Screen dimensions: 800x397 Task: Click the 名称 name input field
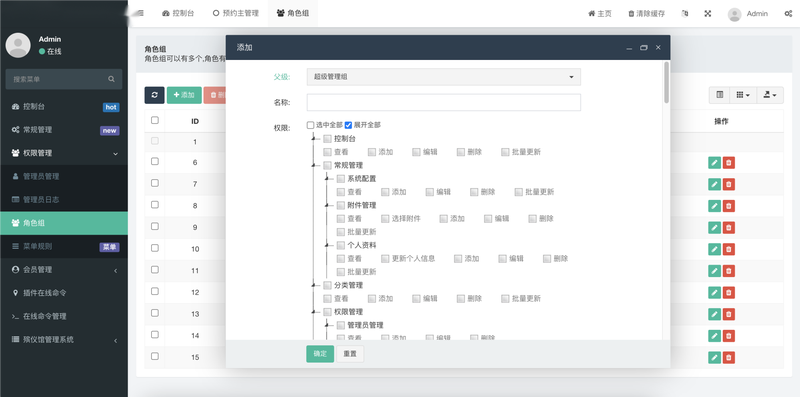443,103
